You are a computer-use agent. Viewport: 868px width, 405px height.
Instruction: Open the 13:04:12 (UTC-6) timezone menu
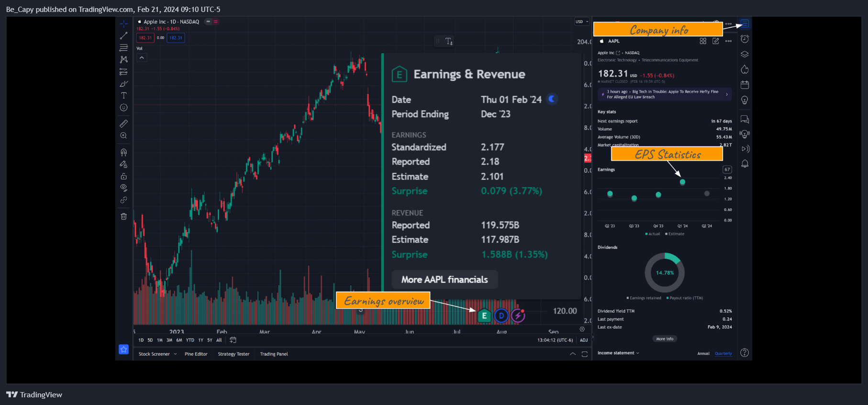pyautogui.click(x=555, y=340)
